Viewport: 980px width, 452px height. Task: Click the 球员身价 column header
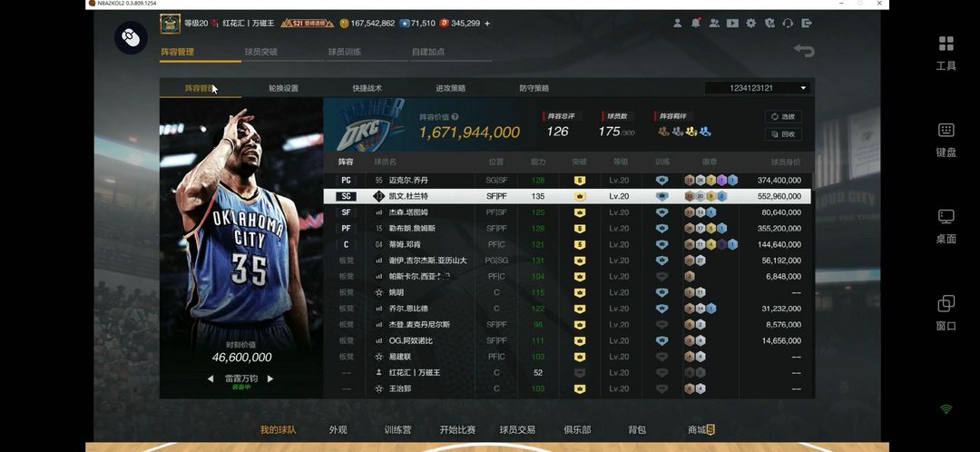[x=785, y=162]
